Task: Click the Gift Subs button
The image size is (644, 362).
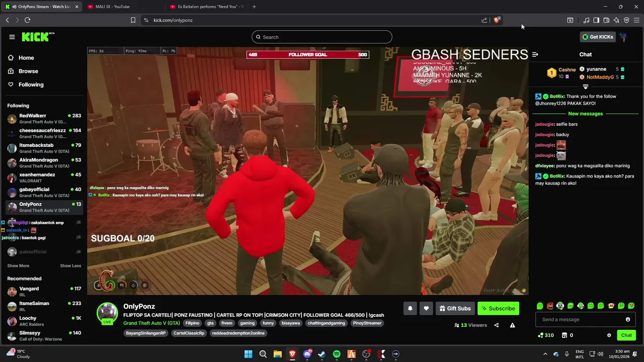Action: point(455,308)
